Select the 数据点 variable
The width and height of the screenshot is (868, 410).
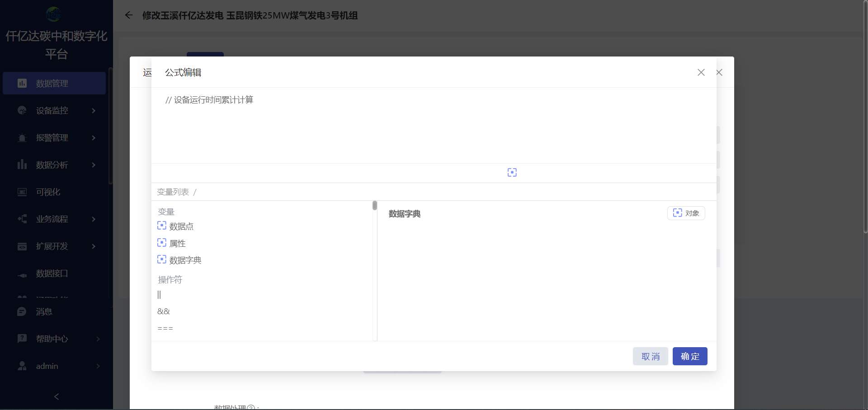181,226
